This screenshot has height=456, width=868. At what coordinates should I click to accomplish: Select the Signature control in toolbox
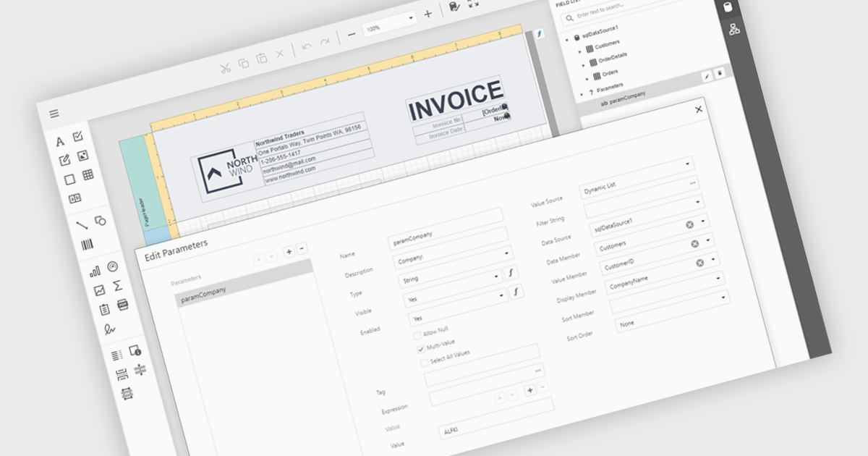tap(109, 329)
